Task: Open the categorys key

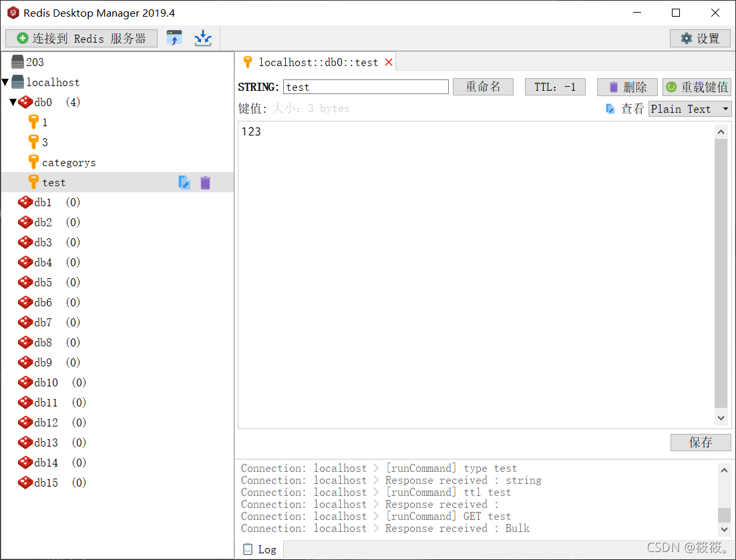Action: (x=62, y=162)
